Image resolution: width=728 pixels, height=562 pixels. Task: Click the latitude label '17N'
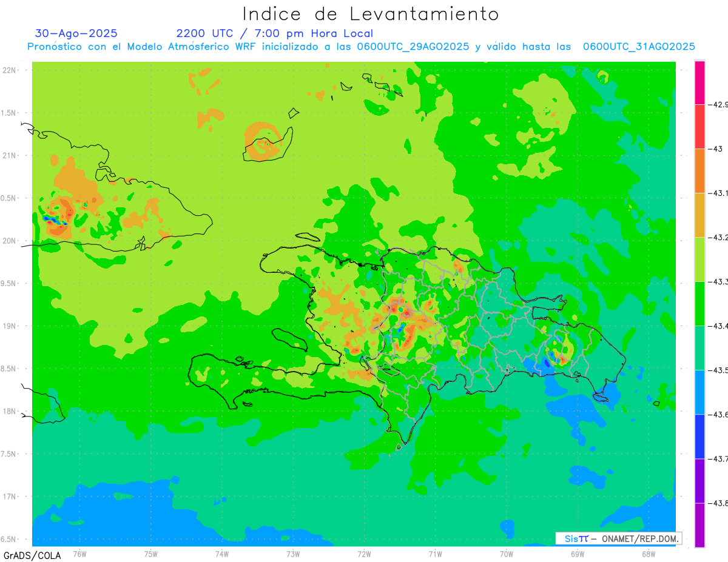click(10, 497)
